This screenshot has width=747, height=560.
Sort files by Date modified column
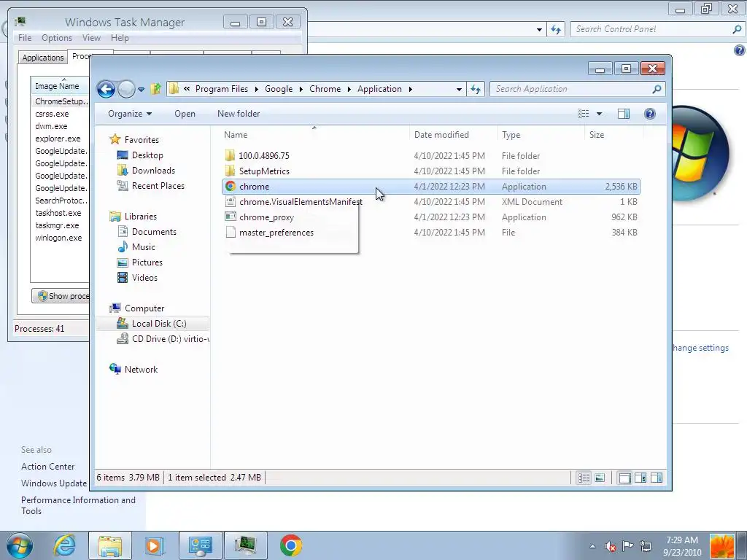452,135
